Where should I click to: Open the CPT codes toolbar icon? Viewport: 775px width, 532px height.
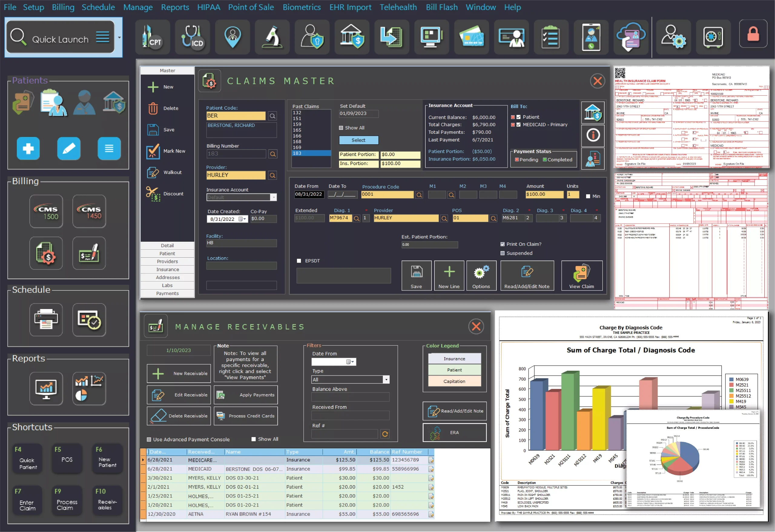[152, 37]
